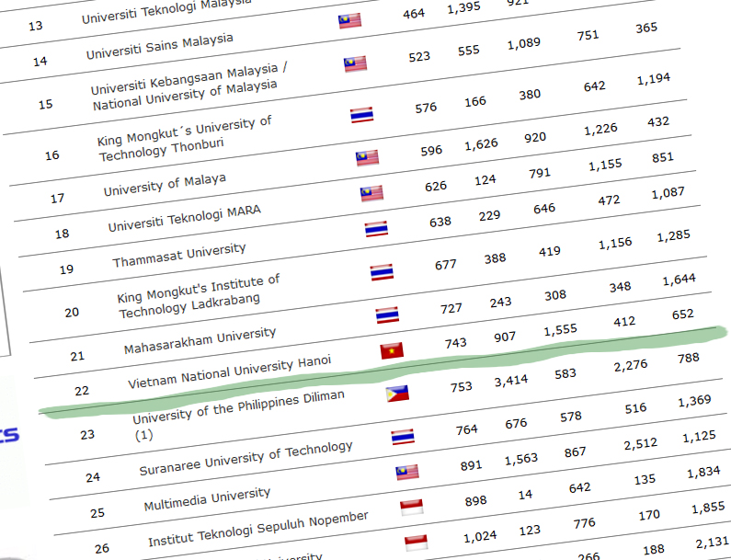
Task: Open Universiti Teknologi Malaysia link
Action: pyautogui.click(x=166, y=11)
